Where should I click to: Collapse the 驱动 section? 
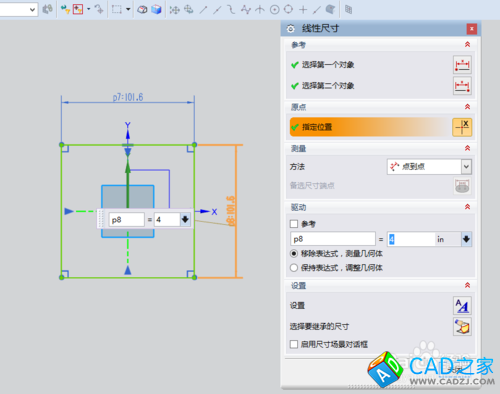pyautogui.click(x=467, y=207)
